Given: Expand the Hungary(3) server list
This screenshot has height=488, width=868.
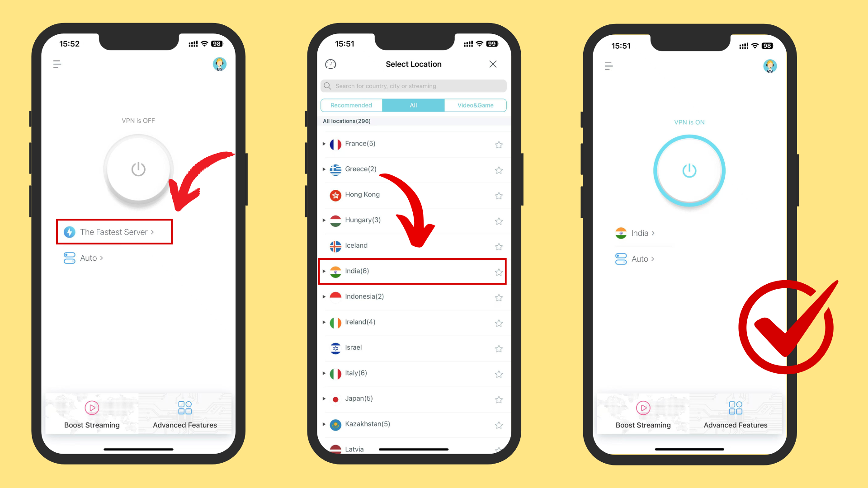Looking at the screenshot, I should (324, 219).
